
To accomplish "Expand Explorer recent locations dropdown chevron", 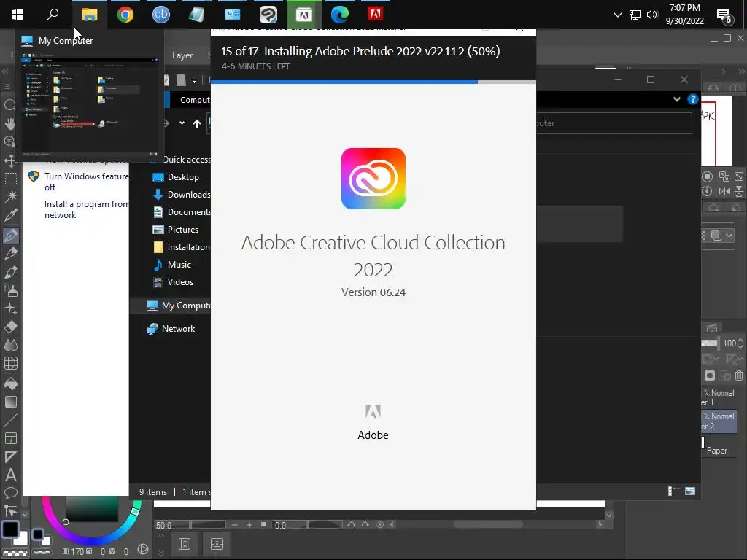I will pyautogui.click(x=182, y=123).
